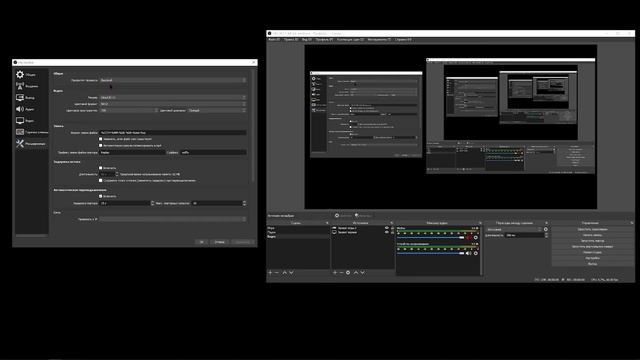Image resolution: width=640 pixels, height=360 pixels.
Task: Open the Коллекция сцен menu
Action: coord(350,40)
